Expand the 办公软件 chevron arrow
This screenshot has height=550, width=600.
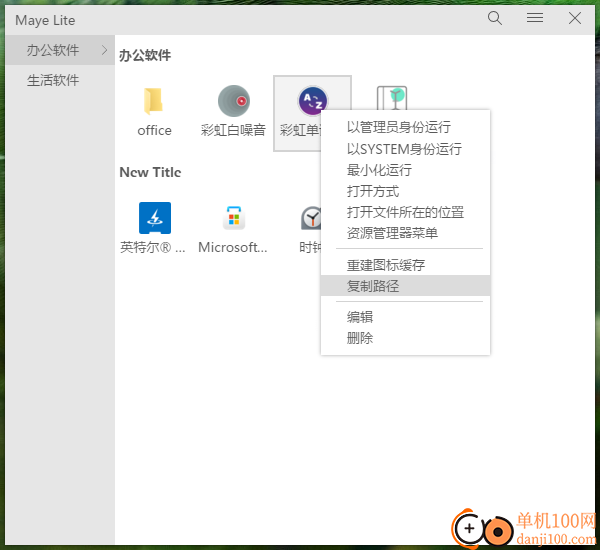pos(104,50)
